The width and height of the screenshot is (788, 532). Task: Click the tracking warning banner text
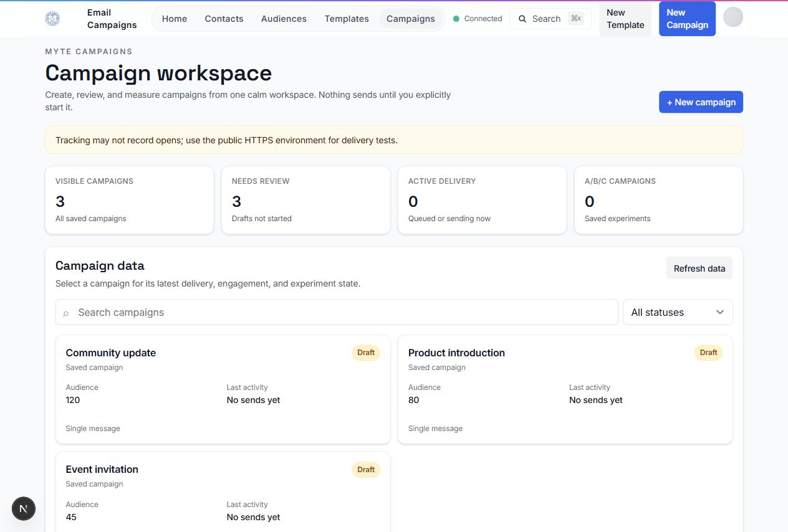coord(226,140)
